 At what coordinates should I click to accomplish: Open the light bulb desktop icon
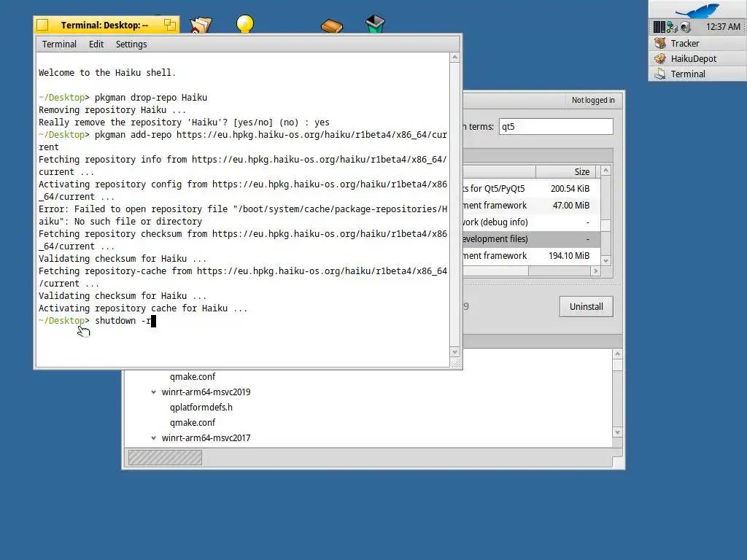(245, 24)
